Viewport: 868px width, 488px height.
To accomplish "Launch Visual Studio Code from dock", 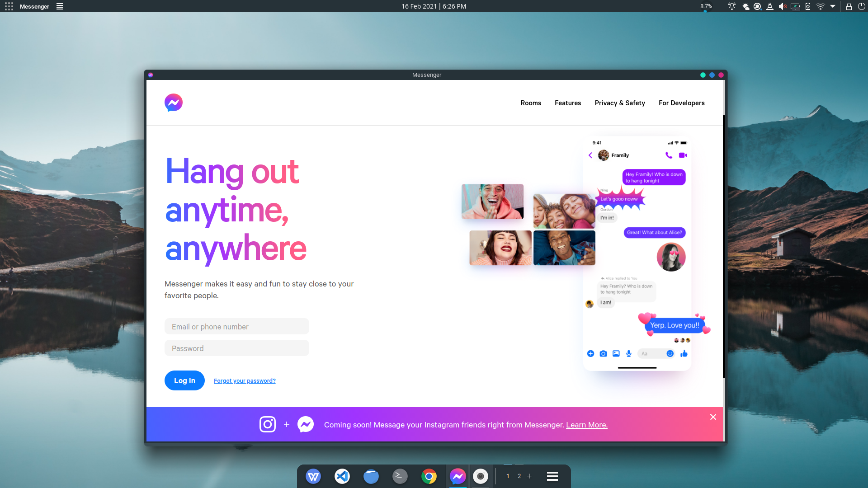I will tap(342, 476).
